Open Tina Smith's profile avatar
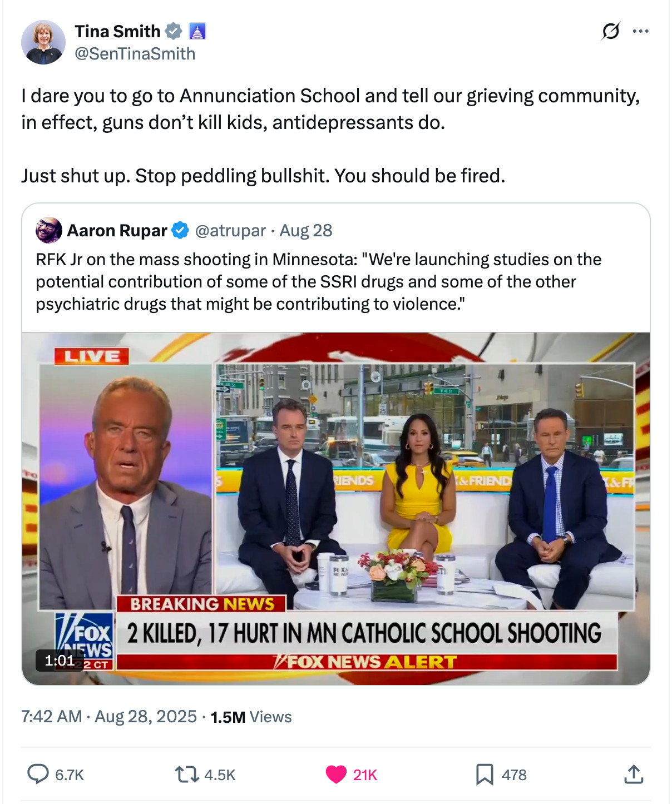 point(43,42)
